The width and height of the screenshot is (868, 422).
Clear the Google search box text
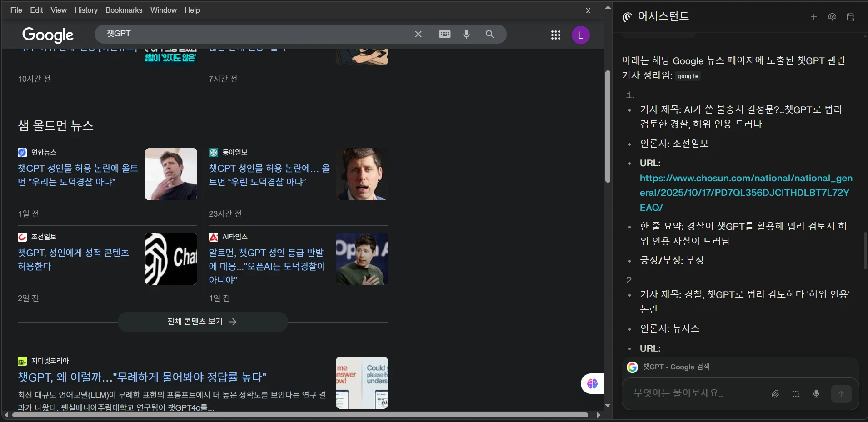tap(418, 34)
